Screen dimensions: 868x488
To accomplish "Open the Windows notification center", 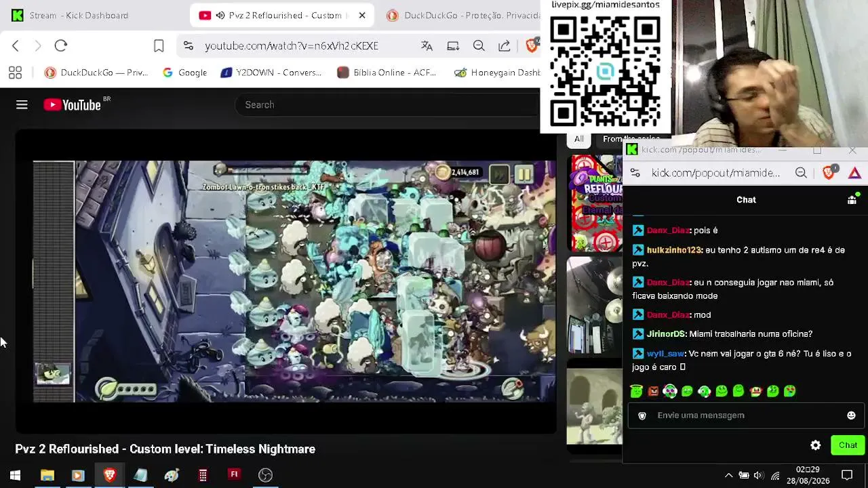I will 847,475.
